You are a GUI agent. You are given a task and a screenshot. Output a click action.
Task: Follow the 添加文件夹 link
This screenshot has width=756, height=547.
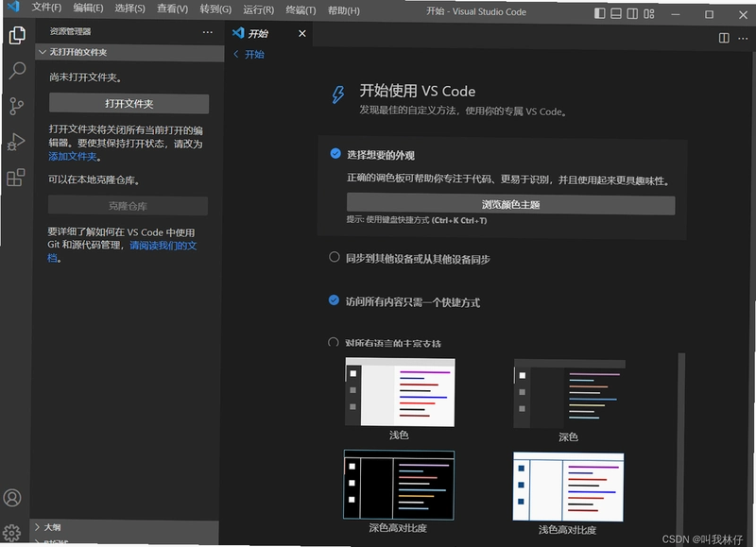tap(73, 156)
